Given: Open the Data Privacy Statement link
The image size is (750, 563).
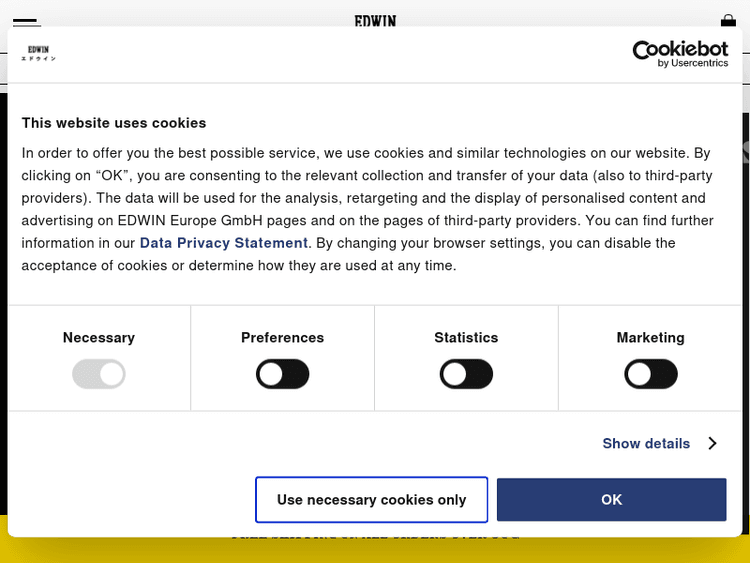Looking at the screenshot, I should (224, 243).
